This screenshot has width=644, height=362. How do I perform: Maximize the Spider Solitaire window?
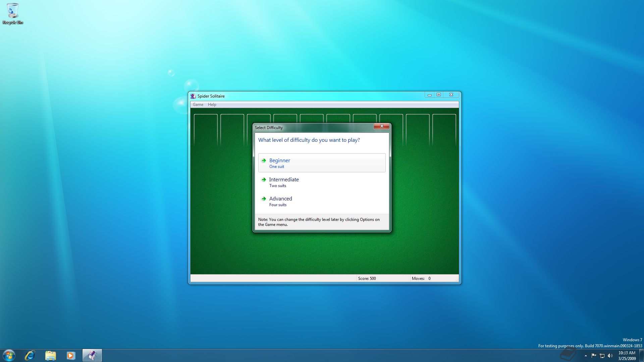438,95
